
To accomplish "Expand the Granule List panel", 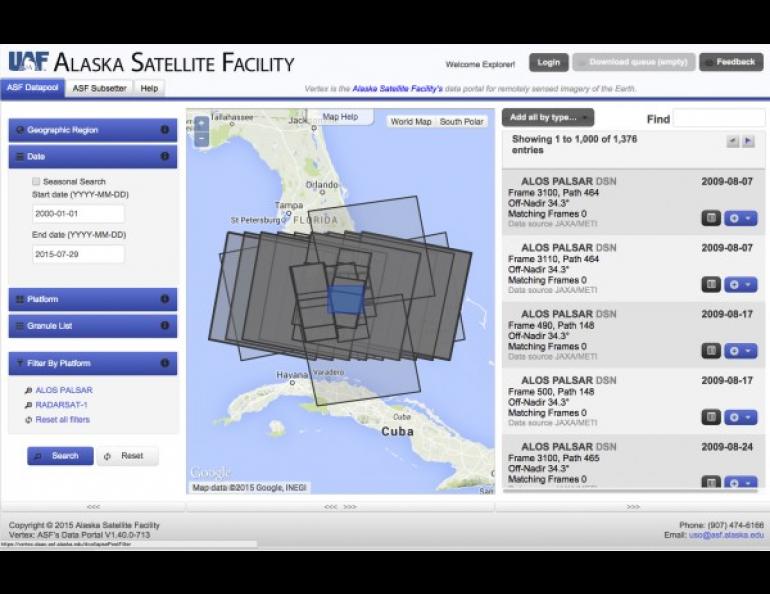I will [93, 325].
